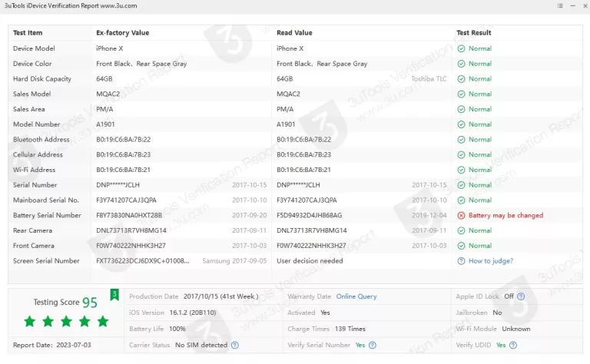Click the Read Value column header
The width and height of the screenshot is (590, 364).
coord(294,33)
